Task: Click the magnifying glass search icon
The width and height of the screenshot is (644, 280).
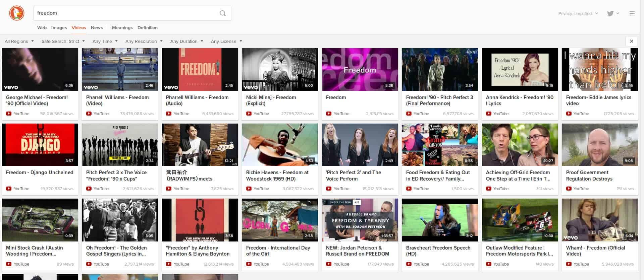Action: (222, 13)
